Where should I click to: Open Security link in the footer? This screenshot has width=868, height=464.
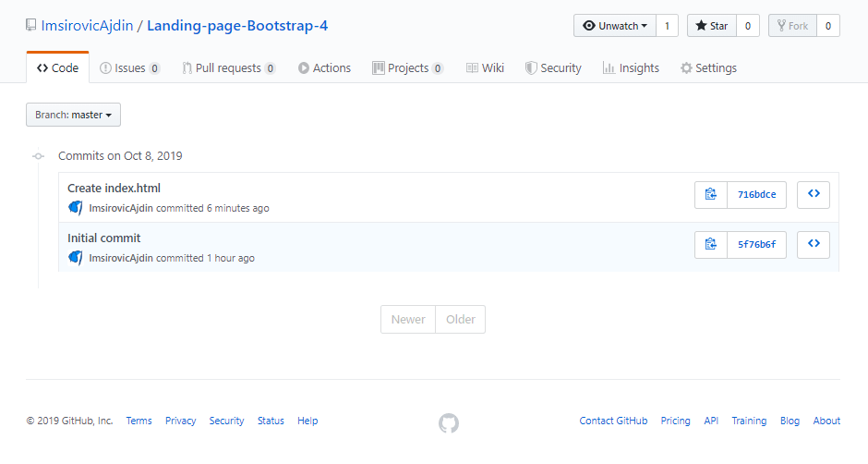click(226, 421)
